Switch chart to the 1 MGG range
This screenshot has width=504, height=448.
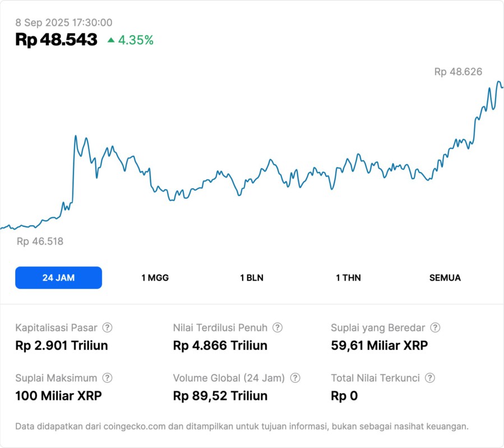(155, 278)
